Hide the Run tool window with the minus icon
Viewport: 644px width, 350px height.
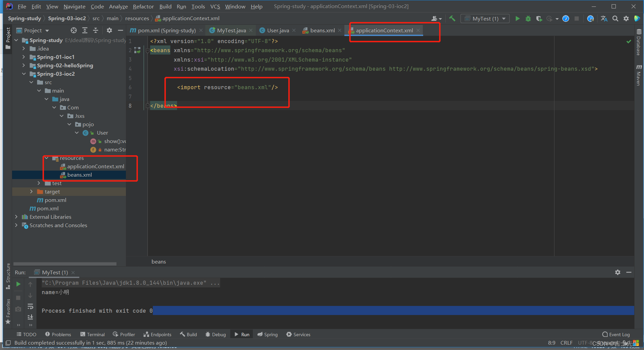pyautogui.click(x=629, y=272)
